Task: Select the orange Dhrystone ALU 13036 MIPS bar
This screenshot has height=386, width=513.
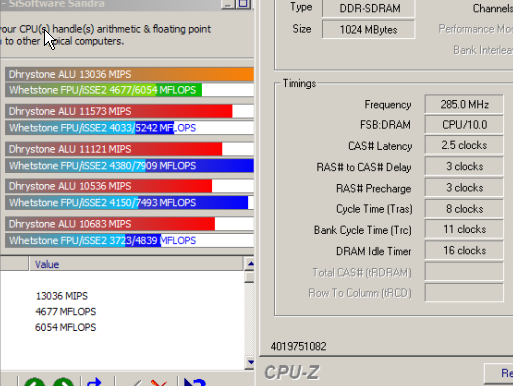Action: point(129,74)
